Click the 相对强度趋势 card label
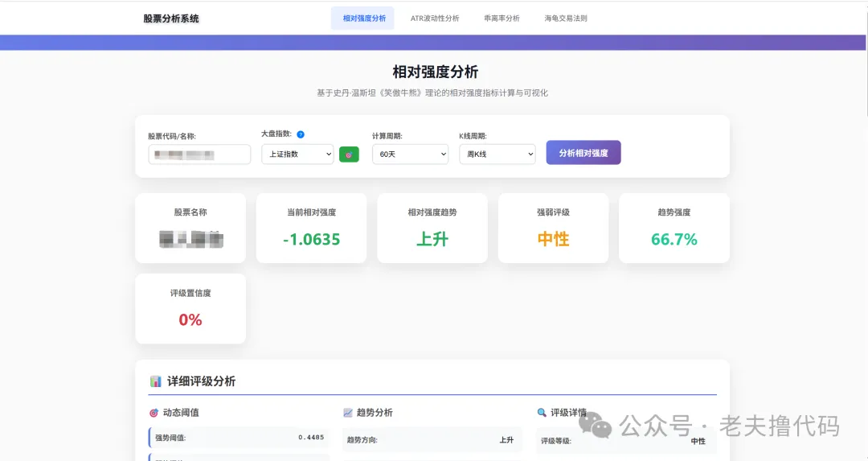 pyautogui.click(x=432, y=212)
